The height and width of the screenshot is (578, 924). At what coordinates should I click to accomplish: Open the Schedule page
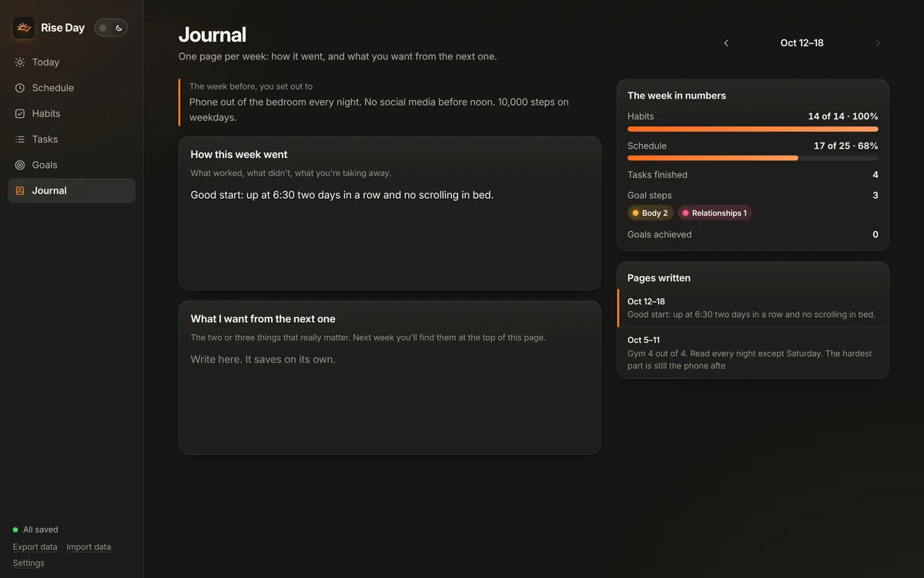pos(72,88)
